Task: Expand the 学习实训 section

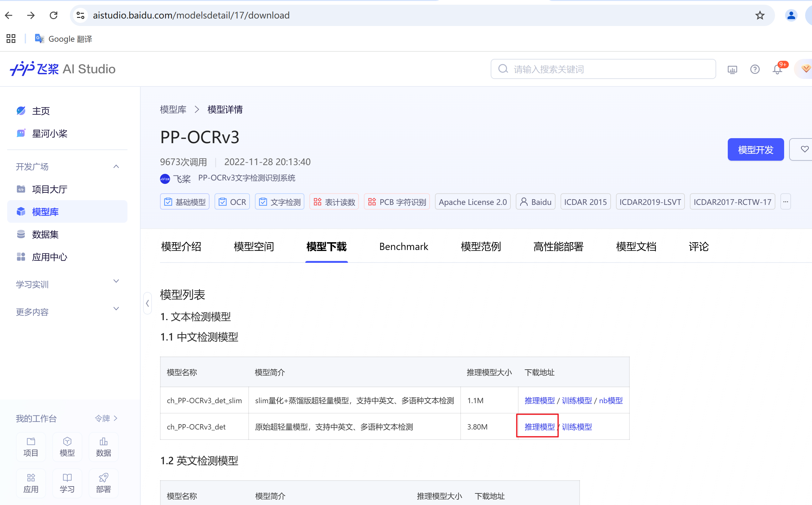Action: [x=32, y=284]
